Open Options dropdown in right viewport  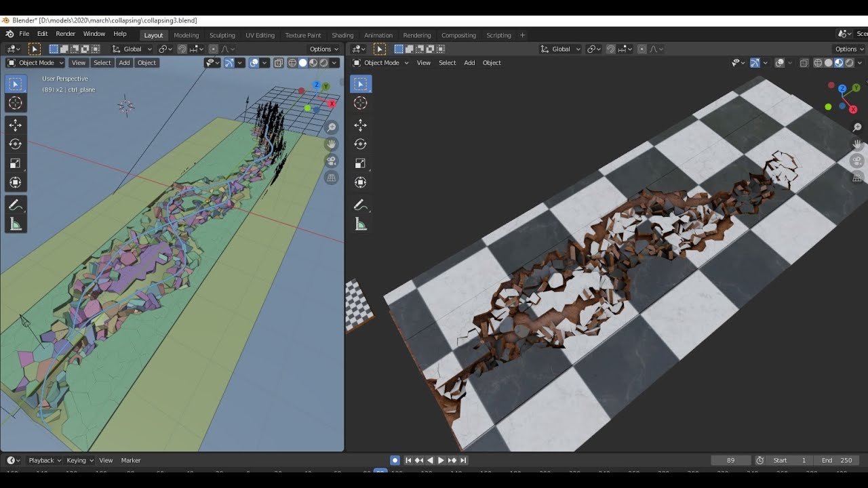click(850, 49)
